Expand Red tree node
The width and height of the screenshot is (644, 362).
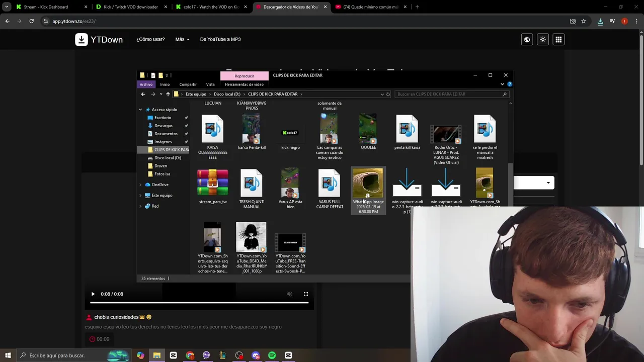coord(140,206)
